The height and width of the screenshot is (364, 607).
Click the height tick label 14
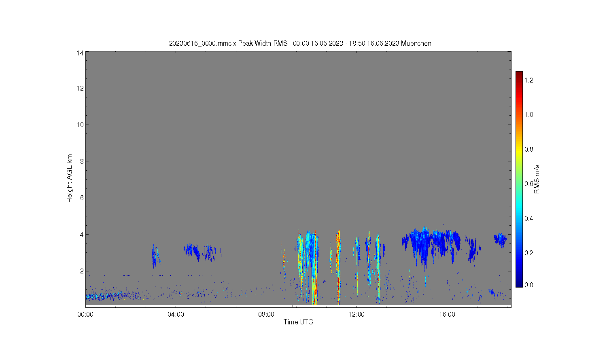coord(80,53)
